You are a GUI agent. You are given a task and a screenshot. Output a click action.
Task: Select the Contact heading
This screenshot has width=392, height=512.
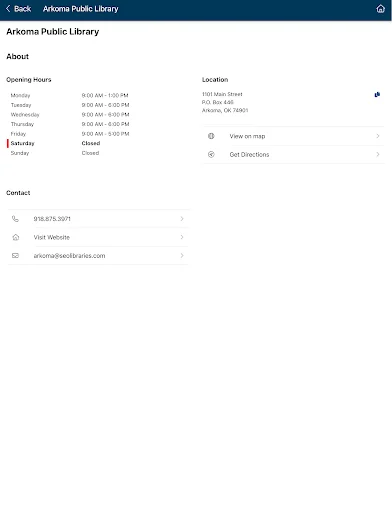(18, 193)
